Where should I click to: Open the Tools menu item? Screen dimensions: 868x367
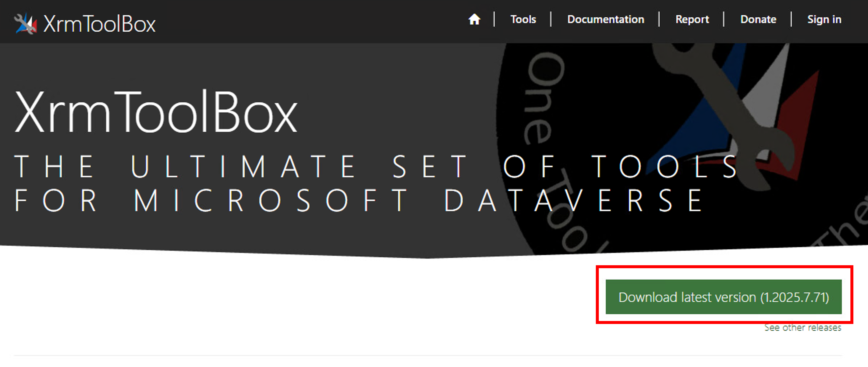tap(523, 19)
